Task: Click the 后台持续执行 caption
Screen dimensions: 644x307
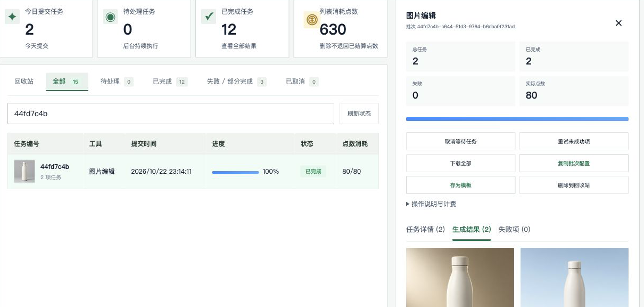Action: pyautogui.click(x=141, y=46)
